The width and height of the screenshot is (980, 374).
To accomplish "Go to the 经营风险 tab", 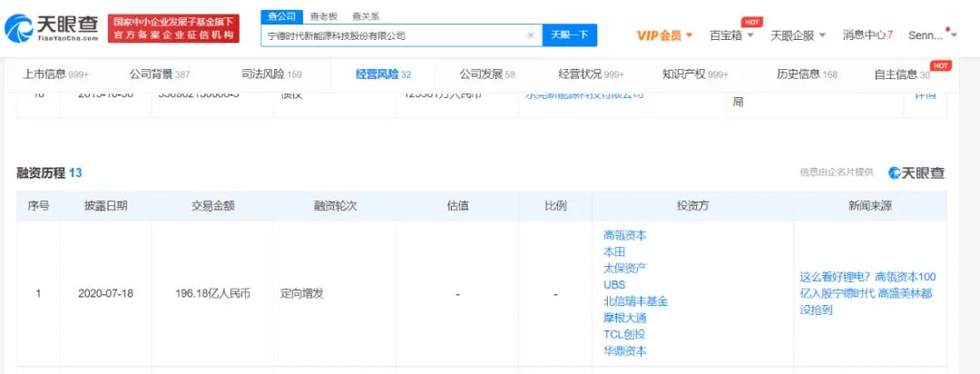I will coord(383,74).
